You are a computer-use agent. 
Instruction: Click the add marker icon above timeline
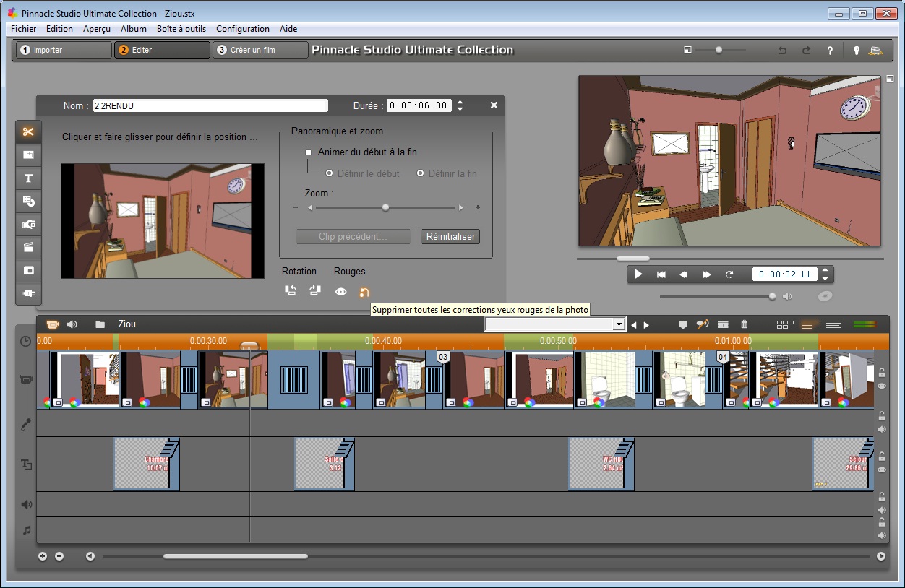click(x=682, y=325)
